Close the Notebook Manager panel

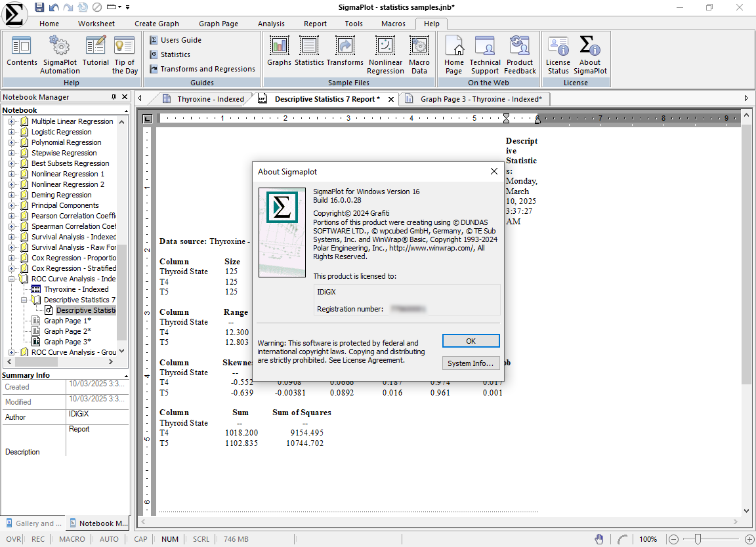click(125, 97)
